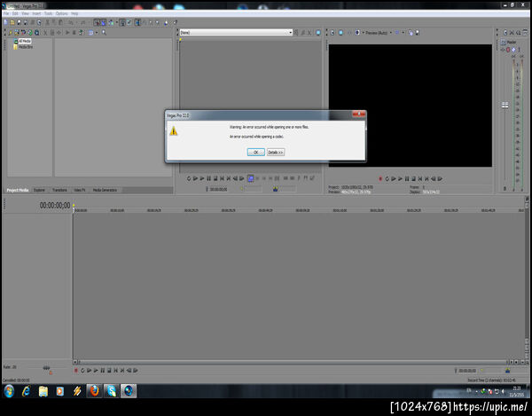Image resolution: width=532 pixels, height=416 pixels.
Task: Toggle Loop Playback in video preview transport
Action: [387, 178]
